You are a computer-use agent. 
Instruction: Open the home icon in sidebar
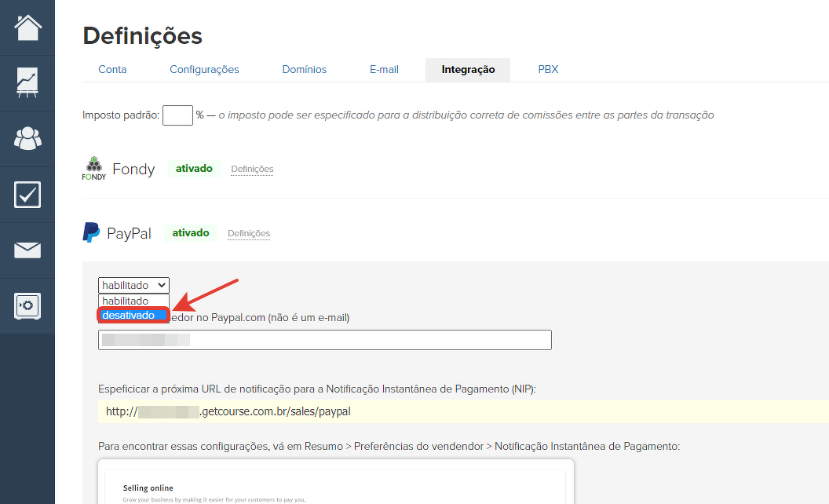click(x=27, y=27)
